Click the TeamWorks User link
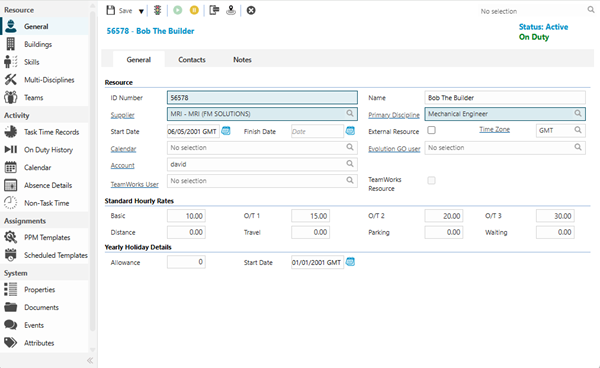Viewport: 600px width, 368px height. coord(134,184)
